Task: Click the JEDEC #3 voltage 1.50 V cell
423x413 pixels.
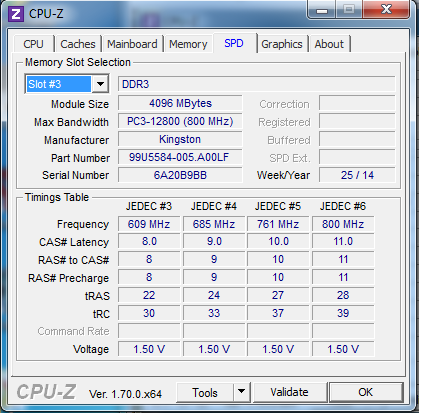Action: click(x=149, y=349)
